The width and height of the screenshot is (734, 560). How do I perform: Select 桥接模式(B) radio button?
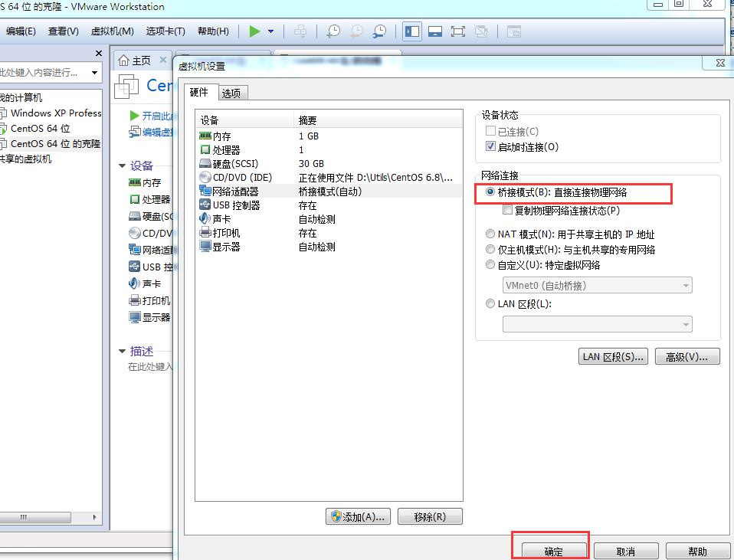pyautogui.click(x=490, y=192)
